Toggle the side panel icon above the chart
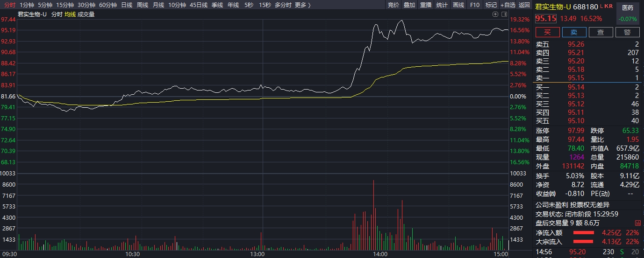 coord(504,14)
